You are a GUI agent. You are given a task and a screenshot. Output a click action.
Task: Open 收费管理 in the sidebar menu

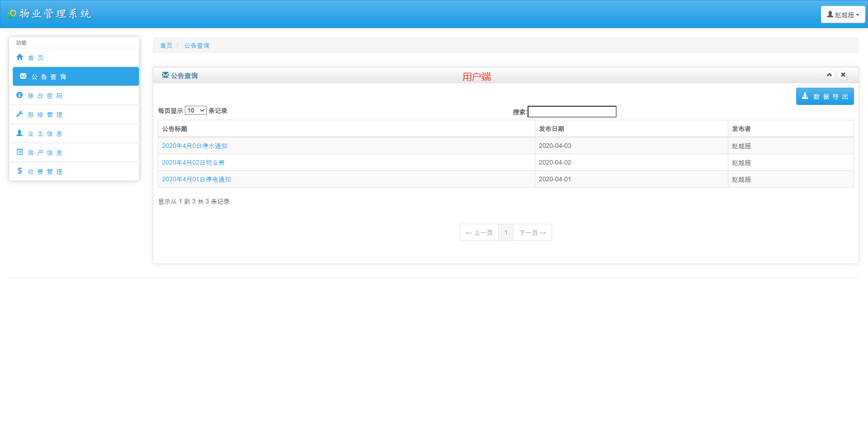pyautogui.click(x=74, y=171)
